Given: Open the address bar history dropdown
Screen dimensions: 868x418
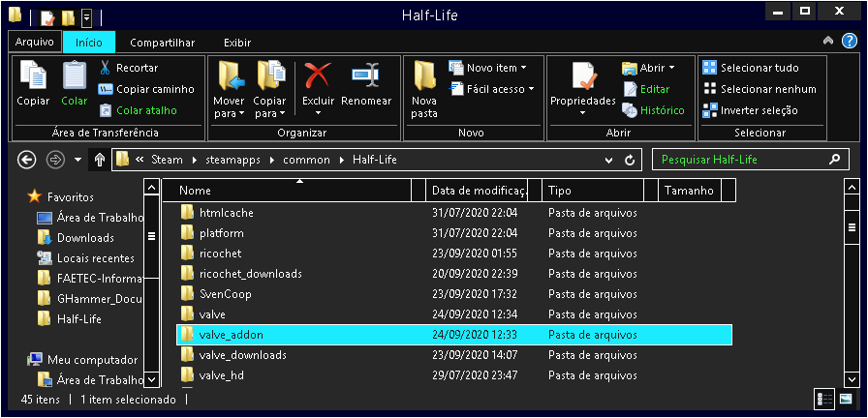Looking at the screenshot, I should [608, 160].
